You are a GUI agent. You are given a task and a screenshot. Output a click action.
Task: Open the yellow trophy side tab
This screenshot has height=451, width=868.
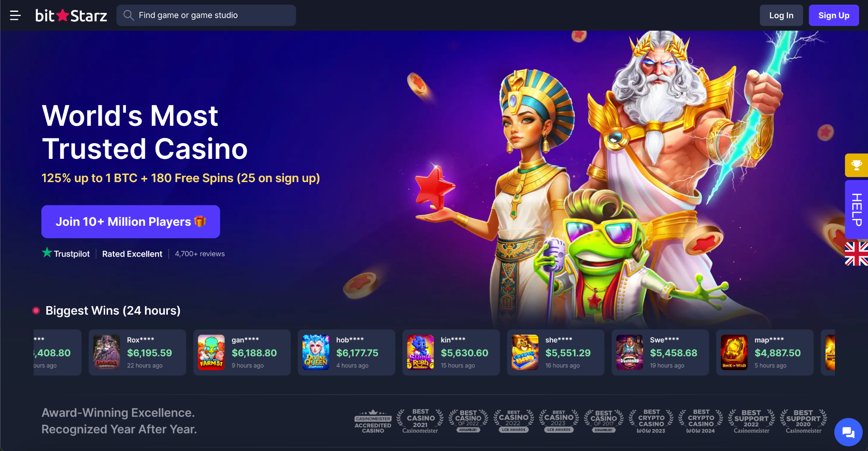[x=856, y=165]
